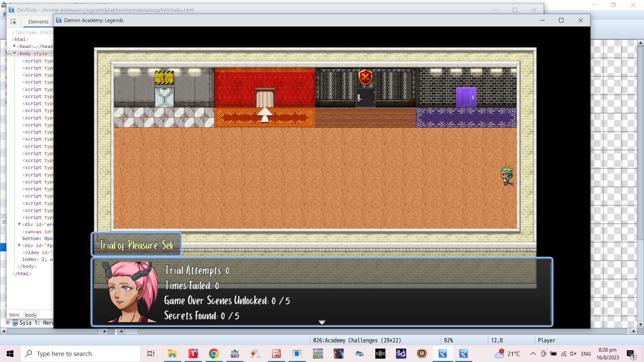644x362 pixels.
Task: Click the map editor horizontal scroll left arrow
Action: [x=121, y=331]
